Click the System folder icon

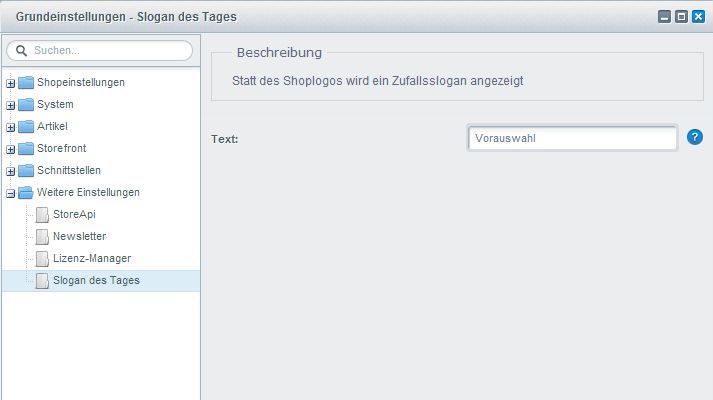26,104
